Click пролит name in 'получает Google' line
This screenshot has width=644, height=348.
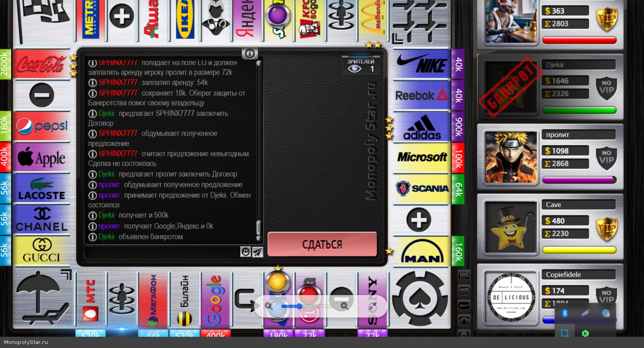click(x=109, y=226)
